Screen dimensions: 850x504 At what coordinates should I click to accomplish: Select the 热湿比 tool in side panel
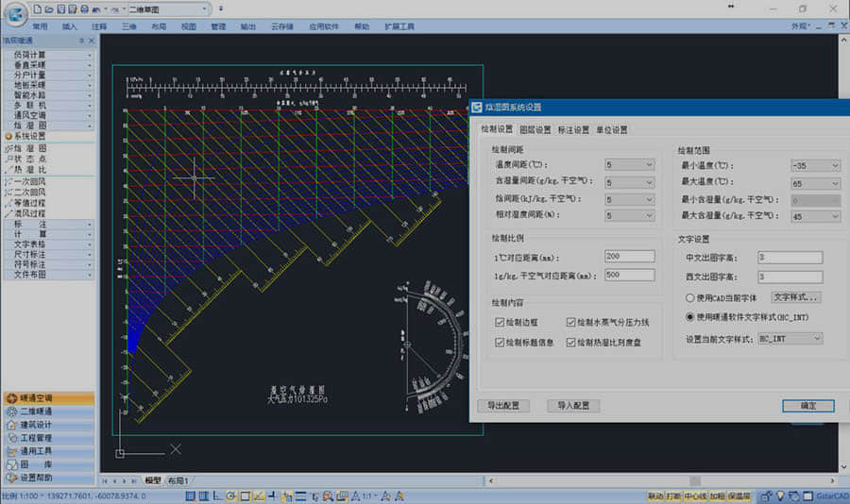point(29,169)
